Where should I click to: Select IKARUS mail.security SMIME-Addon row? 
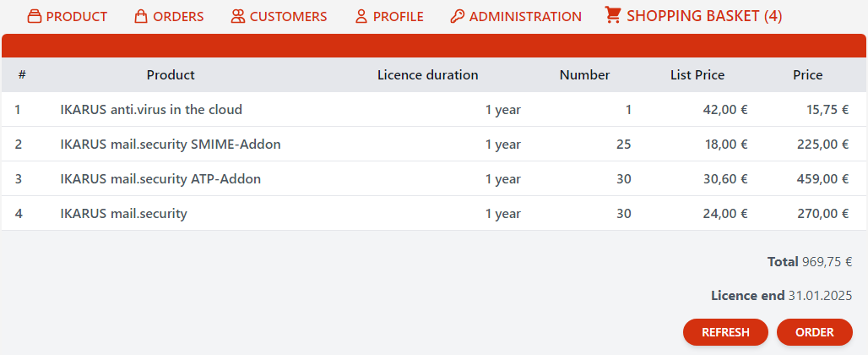[434, 144]
